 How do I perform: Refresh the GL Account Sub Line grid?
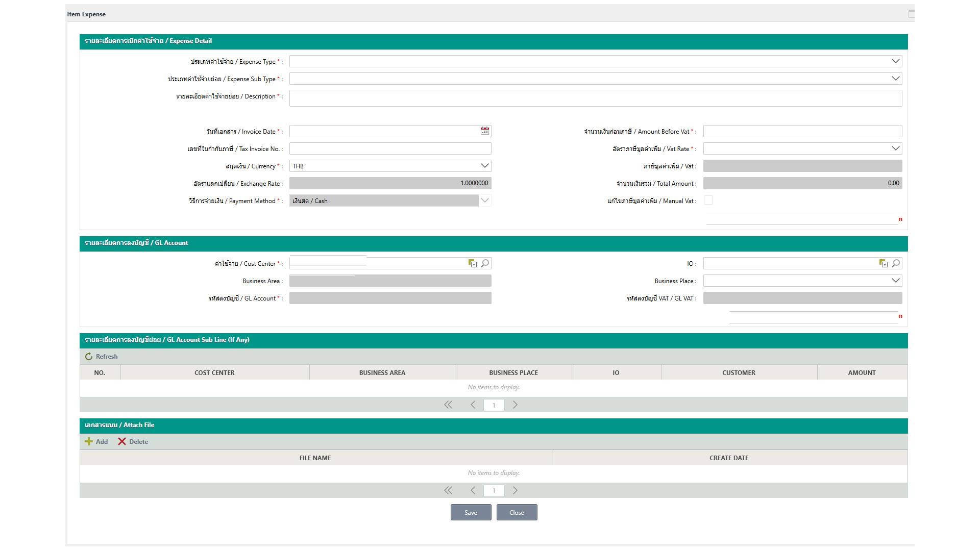pos(101,357)
